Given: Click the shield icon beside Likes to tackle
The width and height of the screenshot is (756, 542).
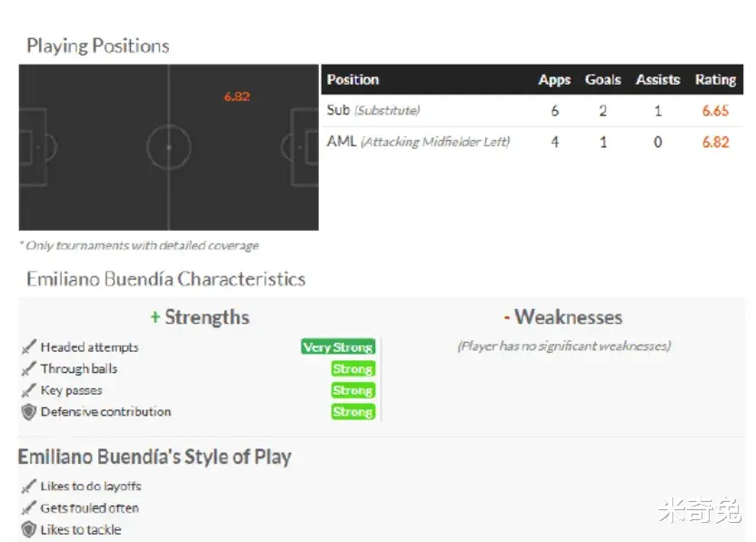Looking at the screenshot, I should coord(29,529).
